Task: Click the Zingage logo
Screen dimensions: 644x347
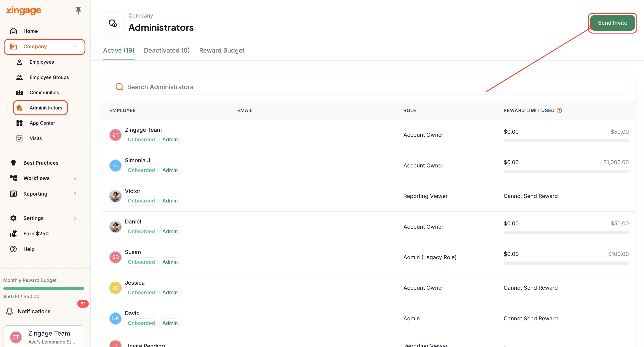Action: (x=24, y=11)
